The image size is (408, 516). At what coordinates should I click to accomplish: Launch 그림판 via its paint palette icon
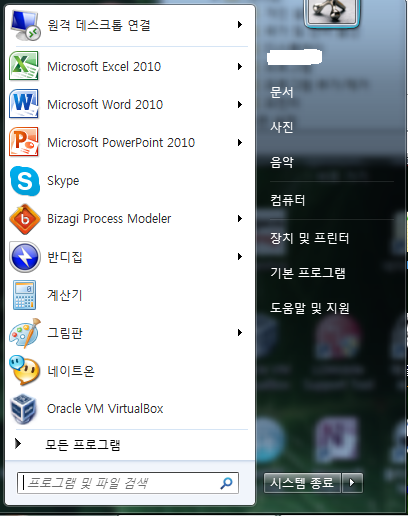(x=25, y=333)
